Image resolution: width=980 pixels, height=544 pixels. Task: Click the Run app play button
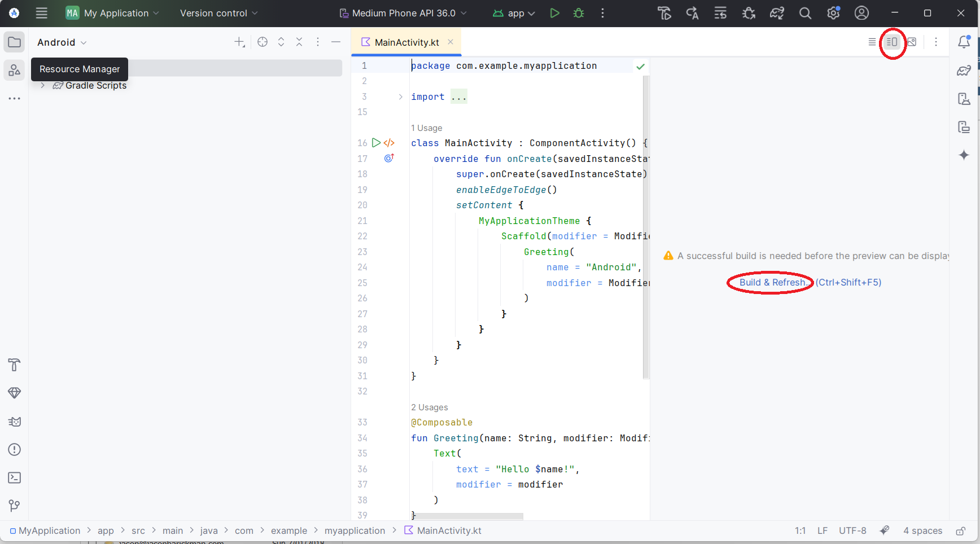(x=554, y=13)
